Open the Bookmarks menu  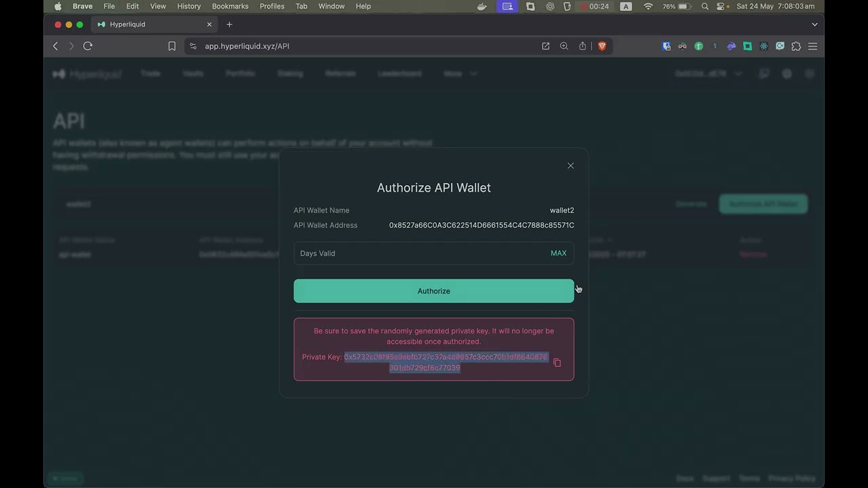(230, 6)
